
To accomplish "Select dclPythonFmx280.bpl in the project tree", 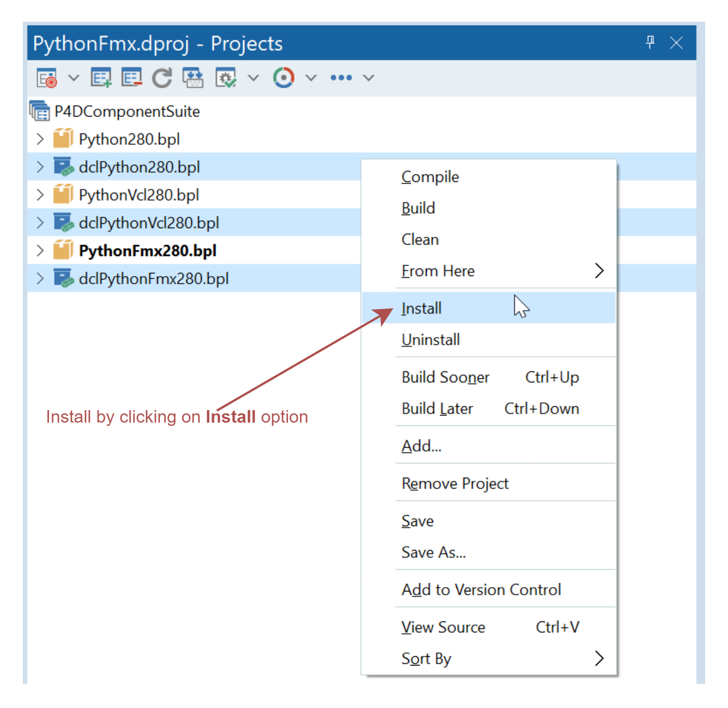I will pos(154,279).
